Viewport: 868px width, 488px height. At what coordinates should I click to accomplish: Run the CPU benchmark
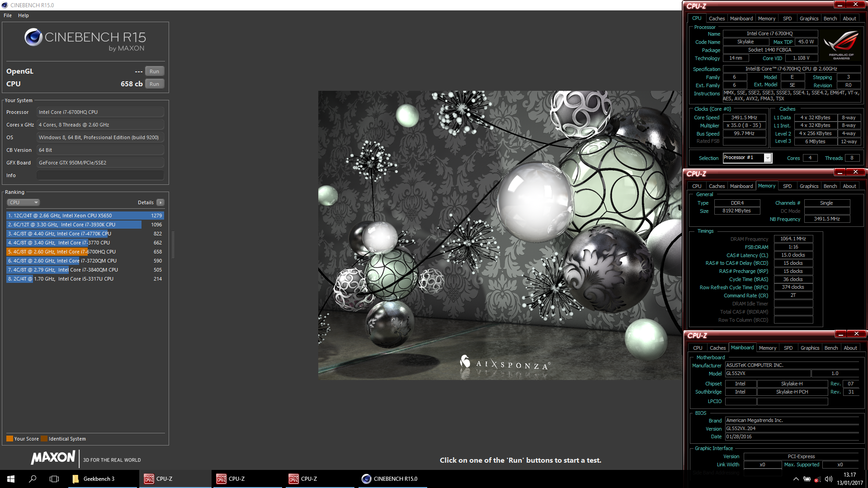pos(154,84)
